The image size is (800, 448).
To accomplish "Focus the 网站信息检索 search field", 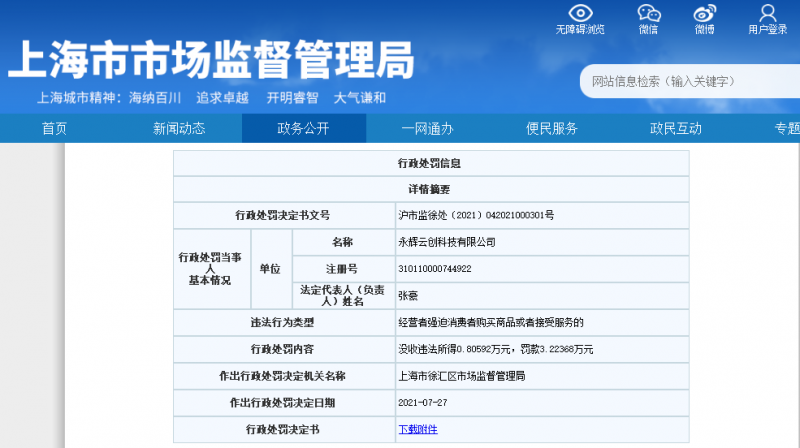I will [690, 81].
